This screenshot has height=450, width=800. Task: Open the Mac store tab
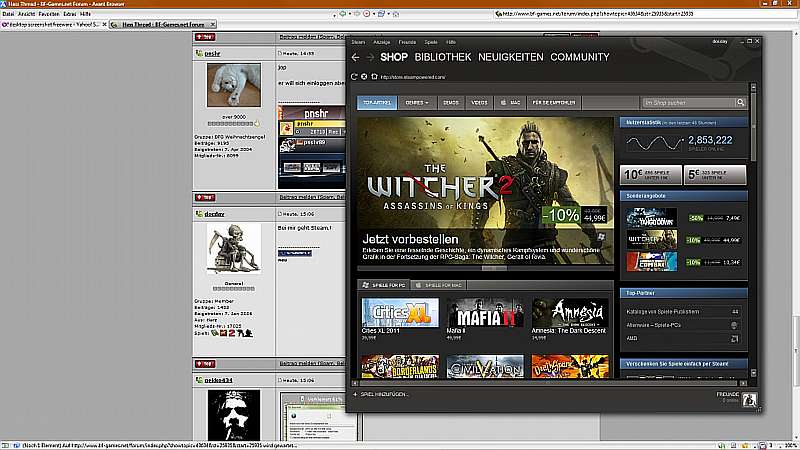(510, 103)
